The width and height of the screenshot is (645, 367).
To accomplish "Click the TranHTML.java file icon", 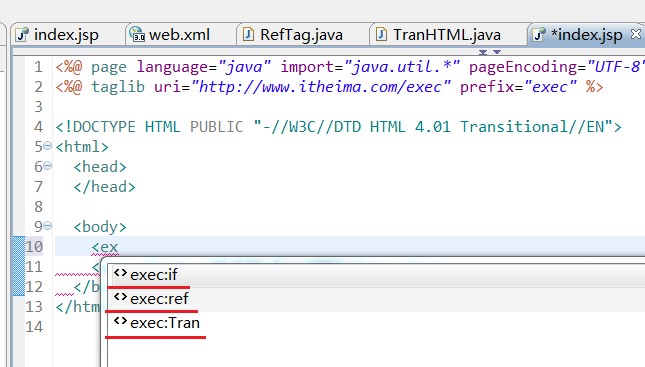I will (x=381, y=35).
